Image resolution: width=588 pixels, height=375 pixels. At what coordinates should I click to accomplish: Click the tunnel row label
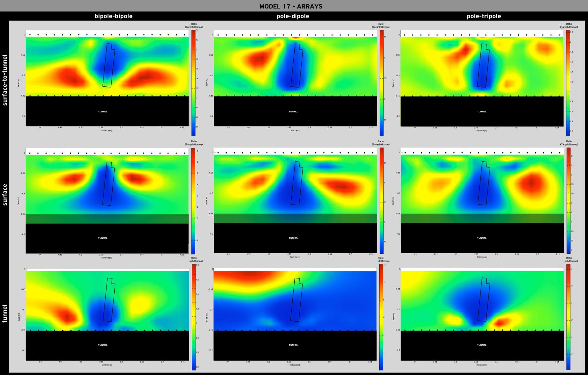5,314
